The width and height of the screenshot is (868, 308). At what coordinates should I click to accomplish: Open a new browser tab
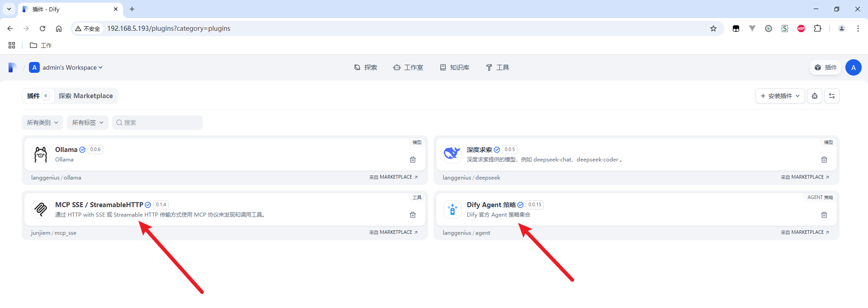point(132,9)
